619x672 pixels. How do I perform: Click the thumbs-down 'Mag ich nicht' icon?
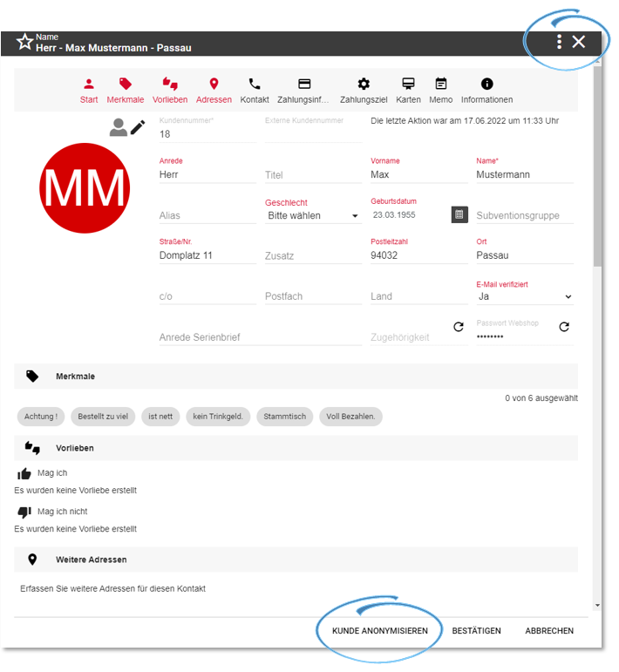(x=24, y=512)
